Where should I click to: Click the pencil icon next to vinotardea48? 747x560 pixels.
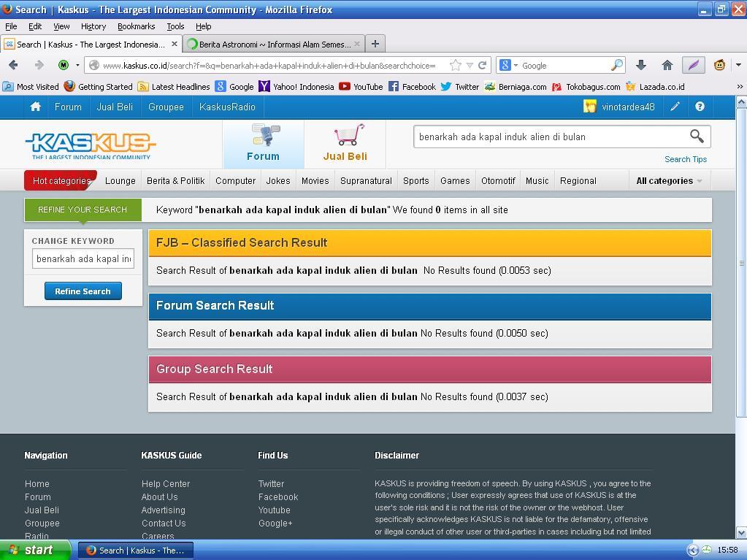coord(675,107)
